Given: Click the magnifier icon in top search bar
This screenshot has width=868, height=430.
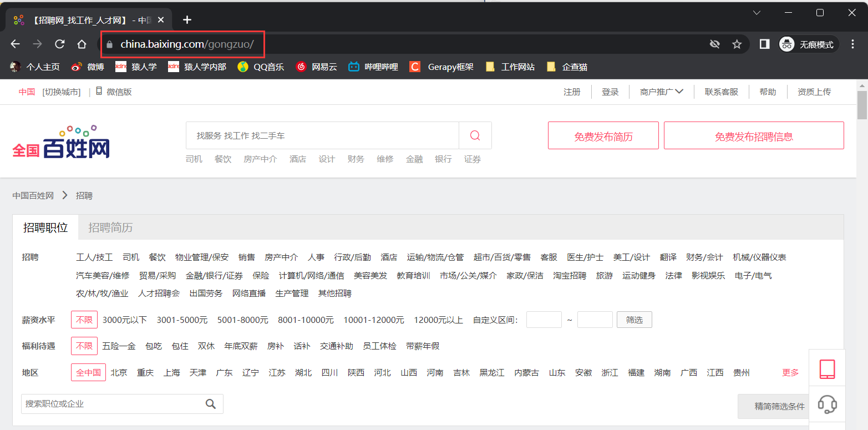Looking at the screenshot, I should tap(475, 135).
